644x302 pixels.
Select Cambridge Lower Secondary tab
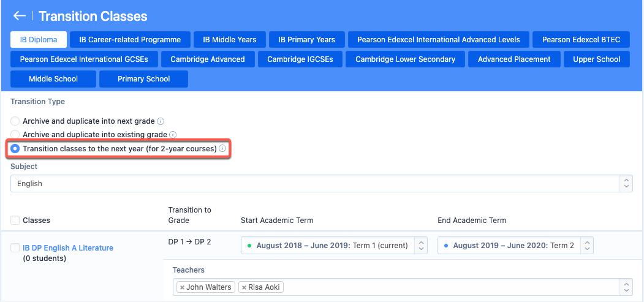pyautogui.click(x=406, y=59)
